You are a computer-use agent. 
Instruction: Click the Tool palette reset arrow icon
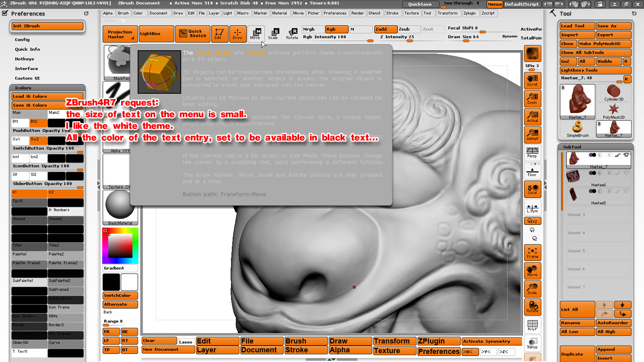click(x=634, y=13)
